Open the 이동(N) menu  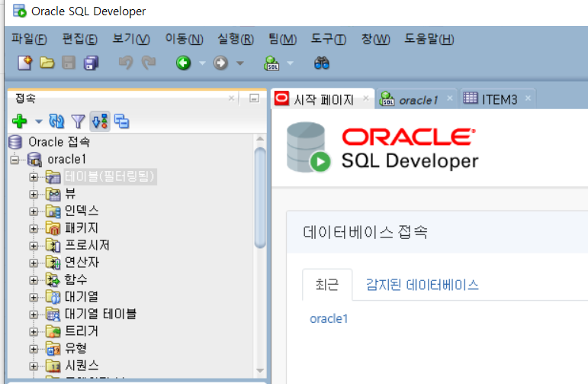click(x=184, y=39)
